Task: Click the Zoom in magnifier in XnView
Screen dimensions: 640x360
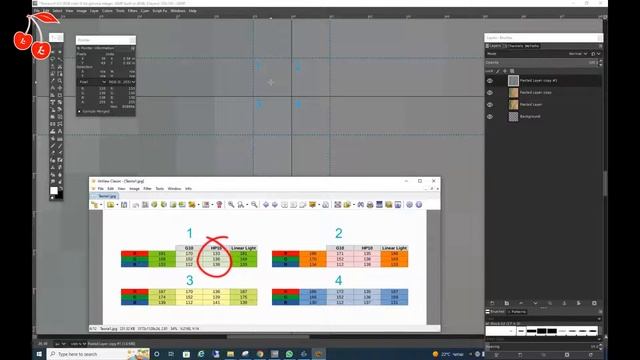Action: 231,204
